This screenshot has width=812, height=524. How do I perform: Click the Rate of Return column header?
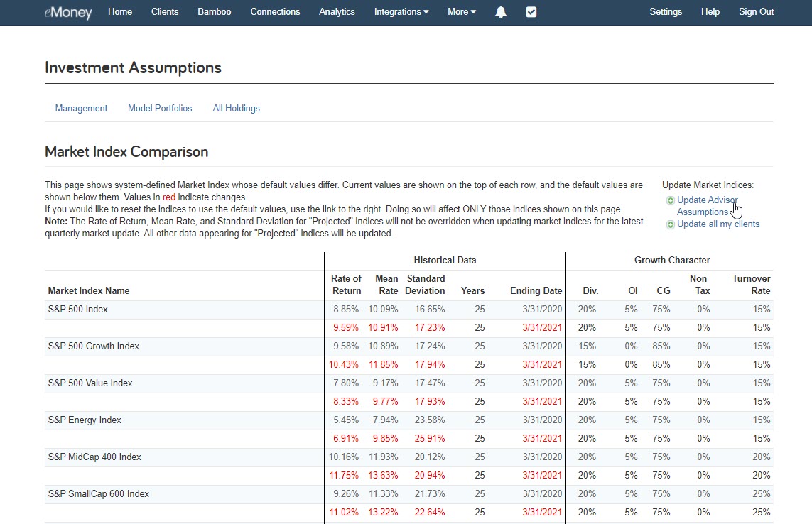[347, 285]
